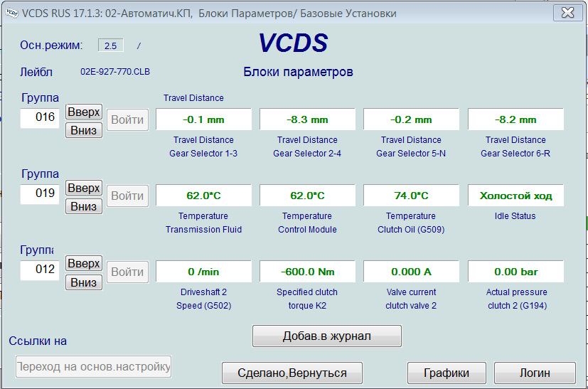Click group number field showing 012
This screenshot has width=588, height=389.
pos(40,270)
